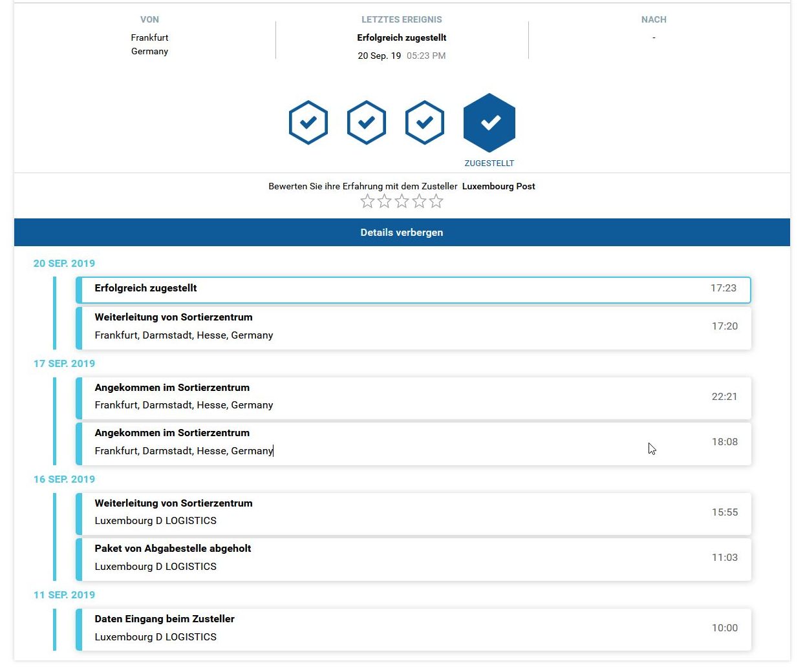Select Angekommen im Sortierzentrum entry at 18:08
Image resolution: width=805 pixels, height=672 pixels.
point(413,443)
